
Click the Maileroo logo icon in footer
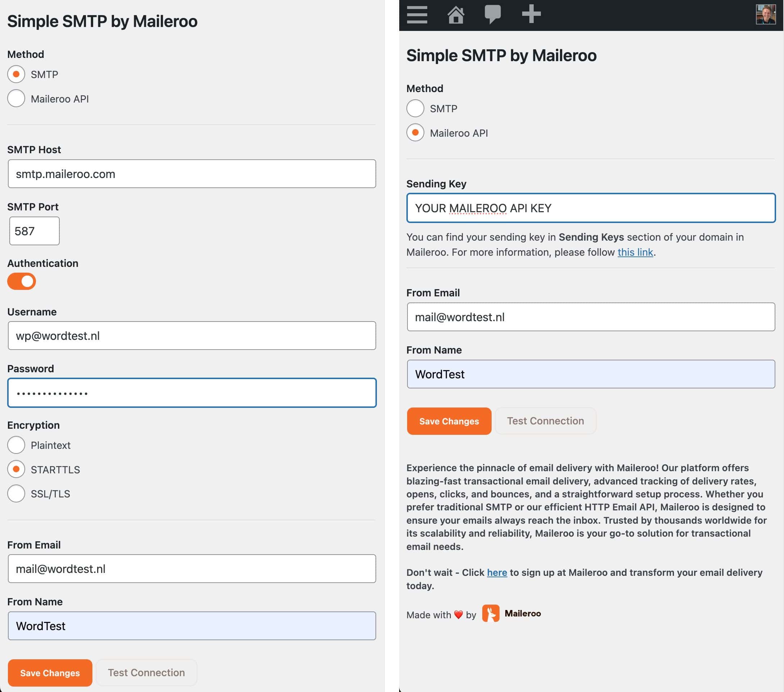coord(491,613)
